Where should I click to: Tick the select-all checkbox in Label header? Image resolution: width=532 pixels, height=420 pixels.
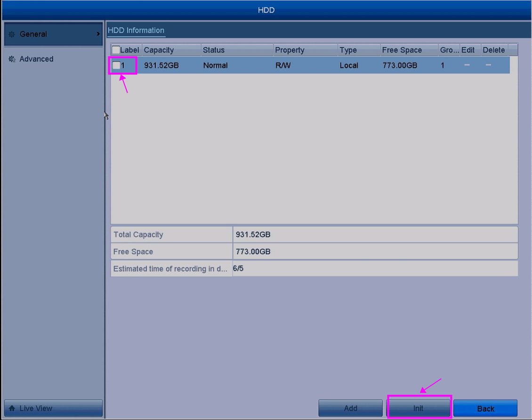[x=116, y=50]
